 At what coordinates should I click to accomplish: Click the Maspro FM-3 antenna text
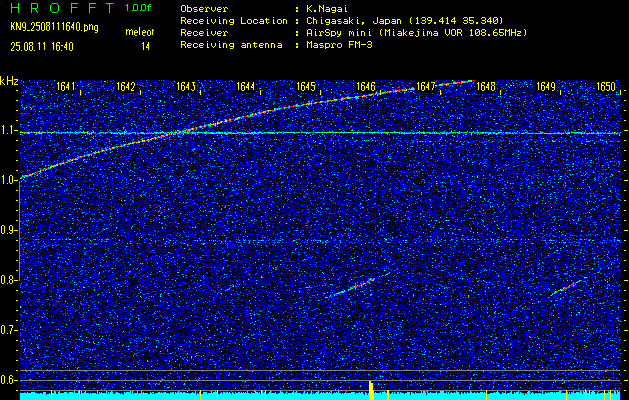tap(338, 45)
